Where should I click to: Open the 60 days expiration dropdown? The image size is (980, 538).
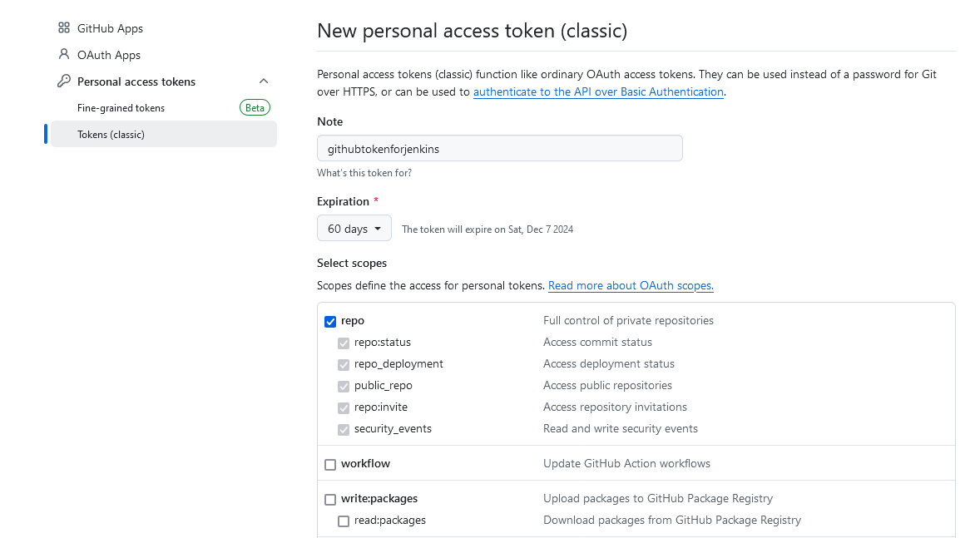[x=354, y=227]
